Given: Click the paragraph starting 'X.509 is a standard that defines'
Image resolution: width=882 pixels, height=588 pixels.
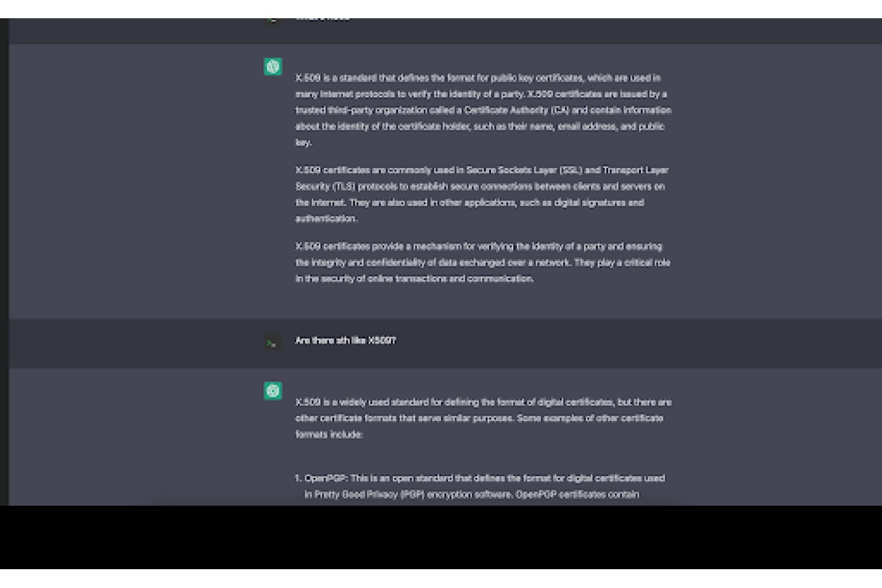Looking at the screenshot, I should click(x=483, y=110).
